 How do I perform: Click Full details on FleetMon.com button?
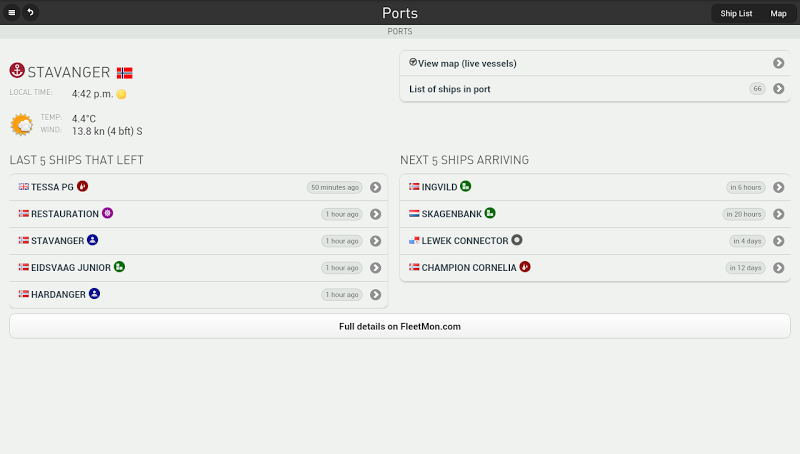(x=400, y=326)
